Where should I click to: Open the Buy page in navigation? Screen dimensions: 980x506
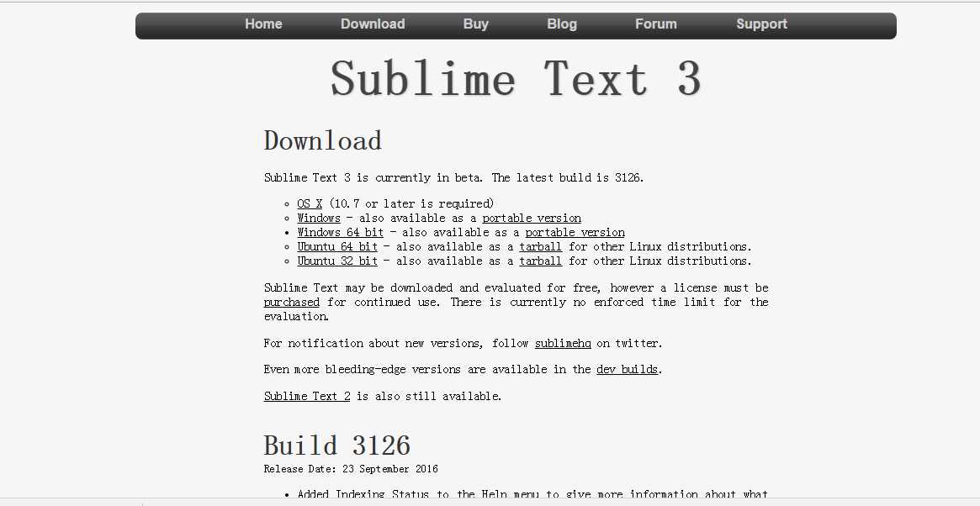click(x=475, y=24)
